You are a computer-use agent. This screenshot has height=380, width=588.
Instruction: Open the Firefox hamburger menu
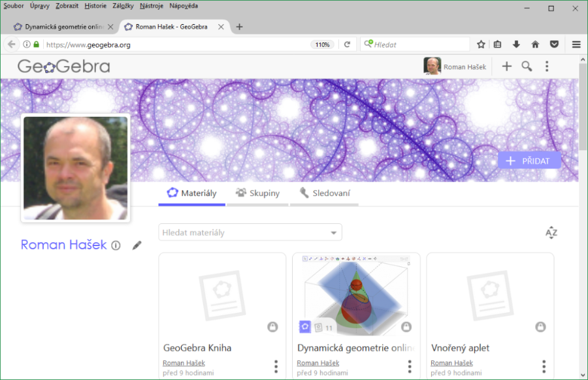point(576,44)
